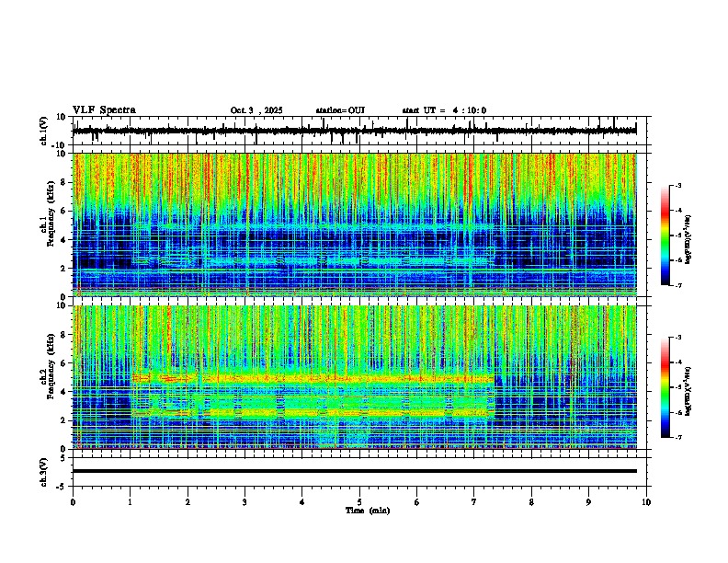Click the 'VLF Spectra' title text
This screenshot has height=563, width=728.
(104, 110)
